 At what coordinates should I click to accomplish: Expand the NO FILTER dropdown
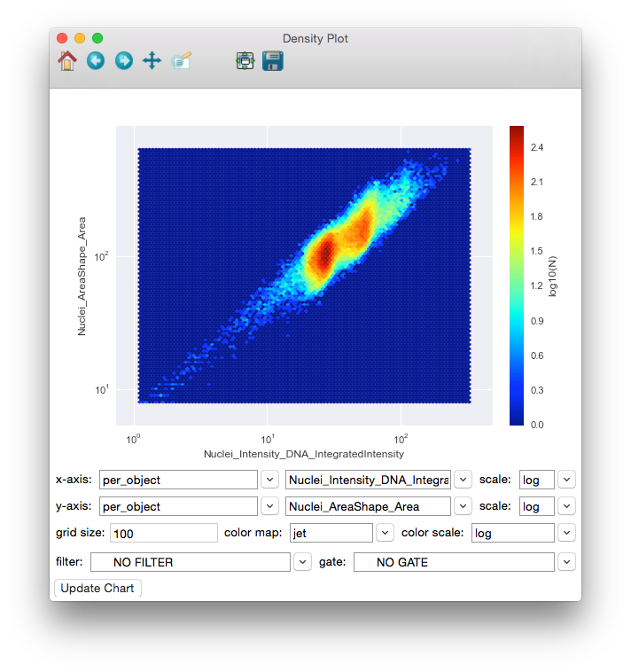point(302,562)
